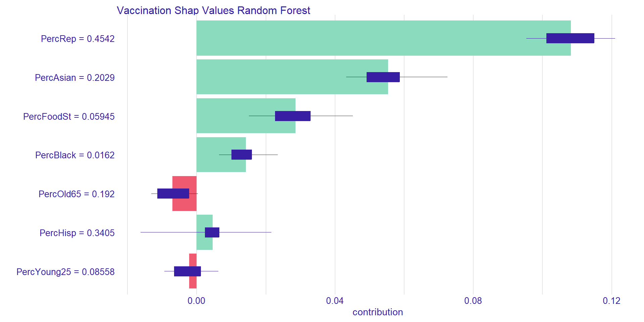Select the 'PercYoung25 = 0.08558' label
Screen dimensions: 644x322
[65, 272]
